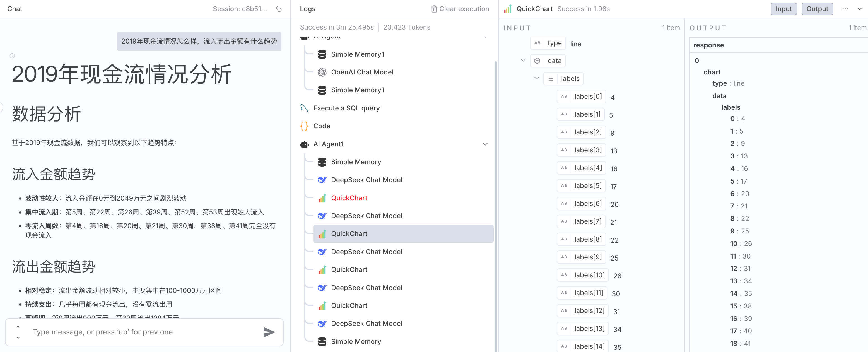Click the reset session icon
The width and height of the screenshot is (868, 352).
tap(278, 9)
